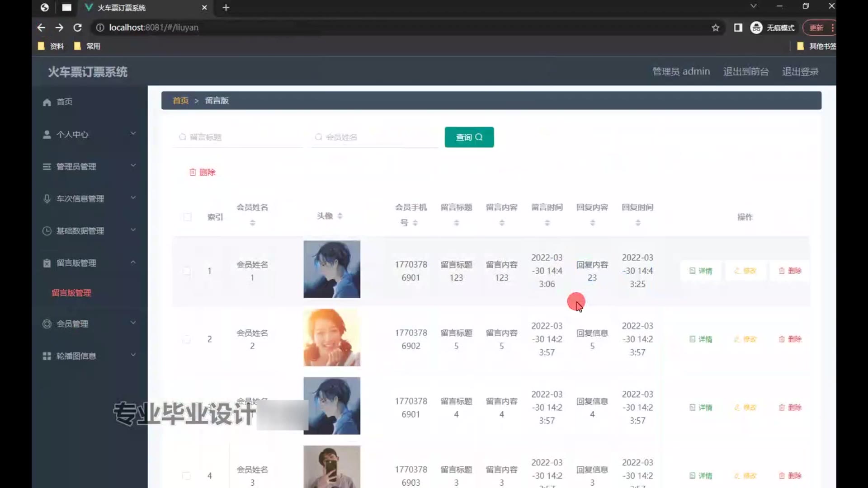Select the 留言版管理 submenu item in red
The image size is (868, 488).
point(71,293)
